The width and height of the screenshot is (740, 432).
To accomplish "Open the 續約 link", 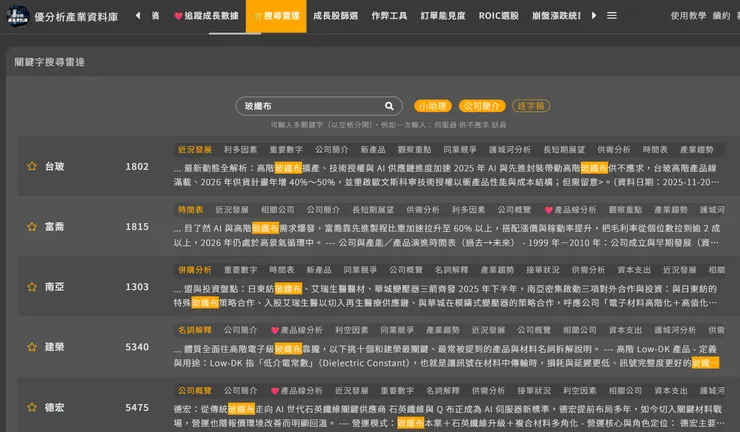I will coord(721,16).
